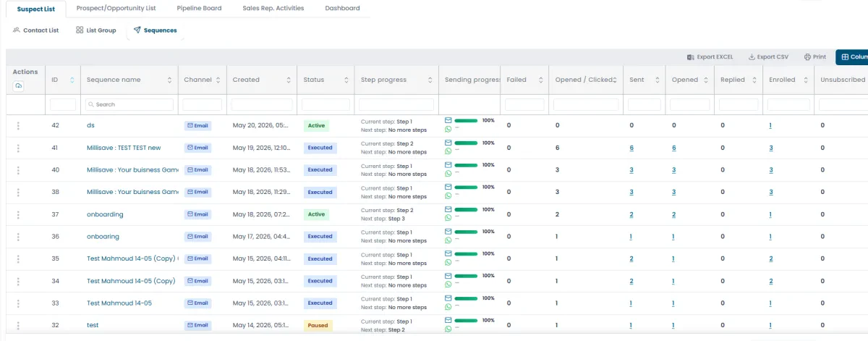Click the WhatsApp icon in row 32 sending progress
This screenshot has height=341, width=868.
[x=448, y=329]
